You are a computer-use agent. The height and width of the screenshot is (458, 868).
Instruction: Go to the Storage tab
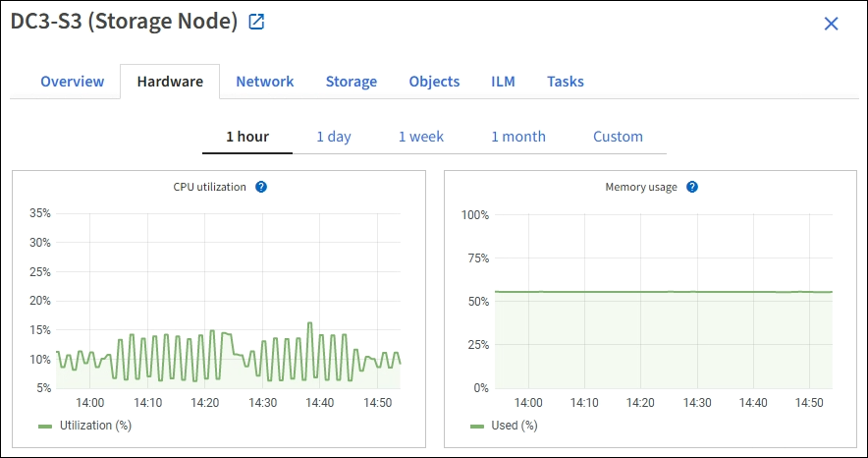[352, 82]
